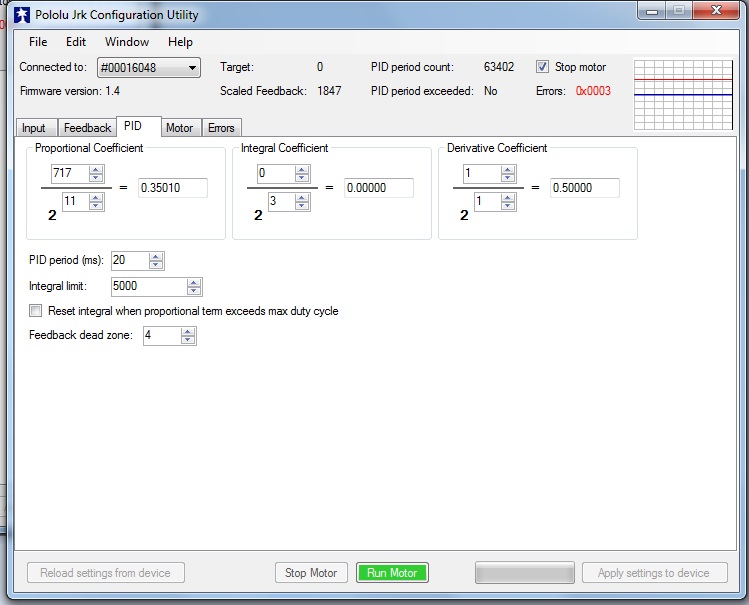Uncheck the Stop motor checkbox

click(x=542, y=67)
